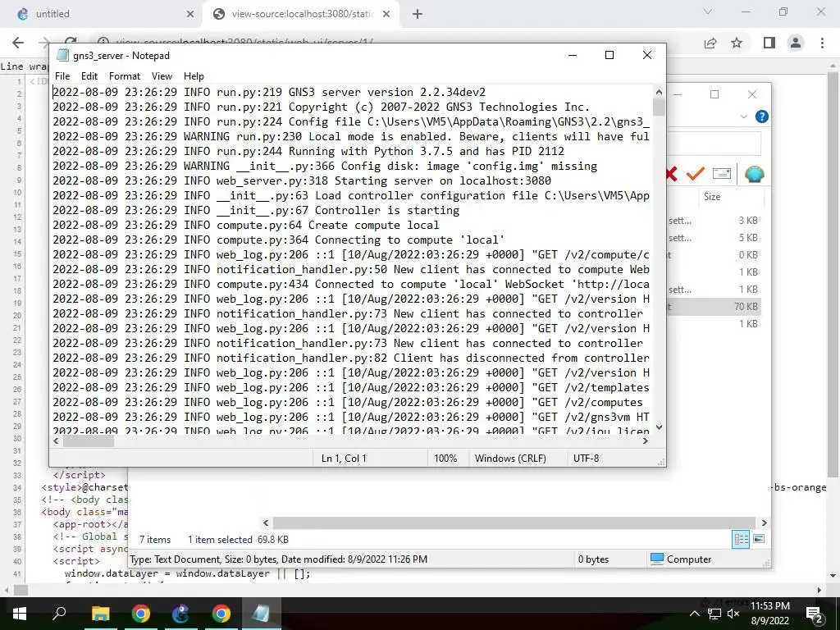Click the Explorer horizontal scrollbar thumb
840x630 pixels.
point(514,523)
